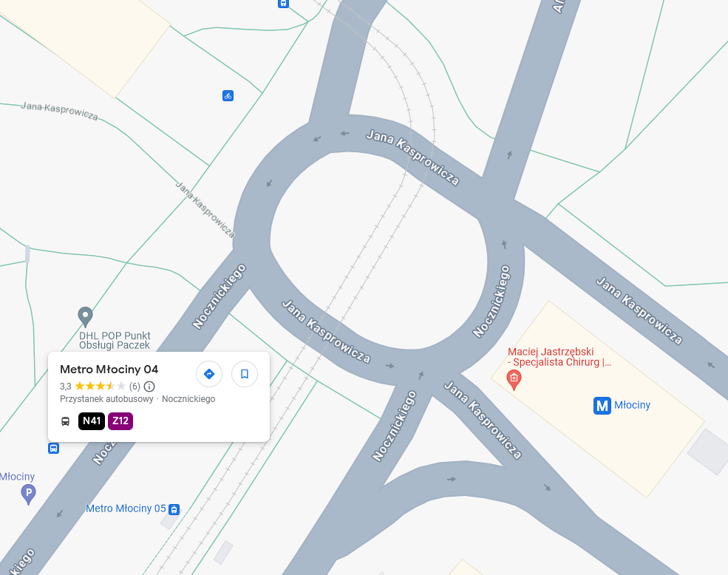Open the Metro Młociny 05 label
The image size is (728, 575).
126,508
